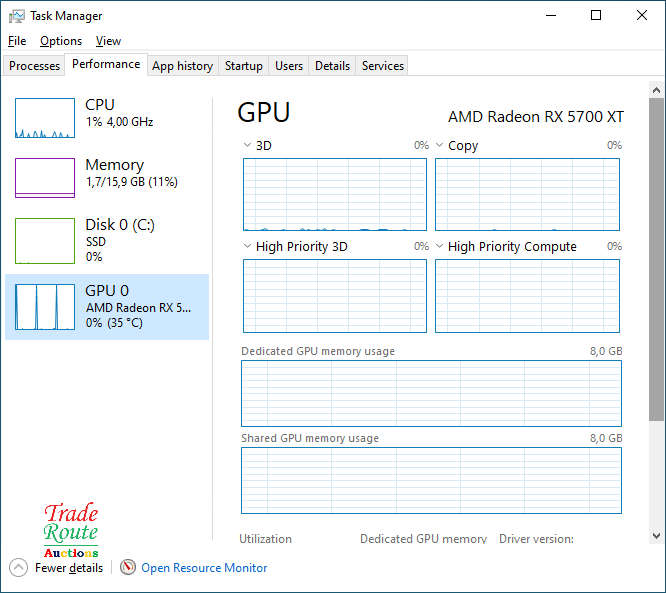
Task: Click the Task Manager title bar icon
Action: point(17,16)
